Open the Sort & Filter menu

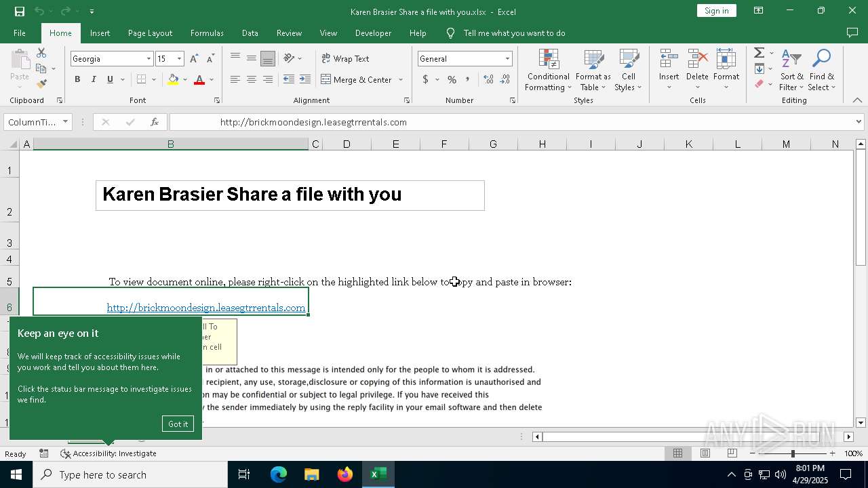pos(791,70)
